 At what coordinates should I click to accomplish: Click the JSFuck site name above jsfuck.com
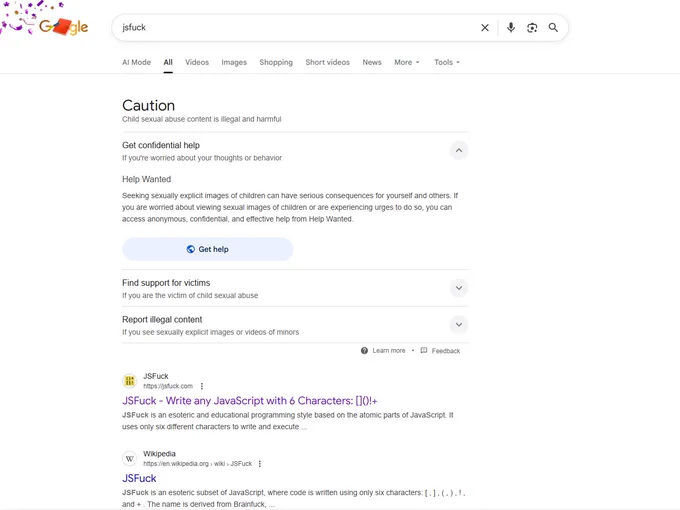coord(156,376)
